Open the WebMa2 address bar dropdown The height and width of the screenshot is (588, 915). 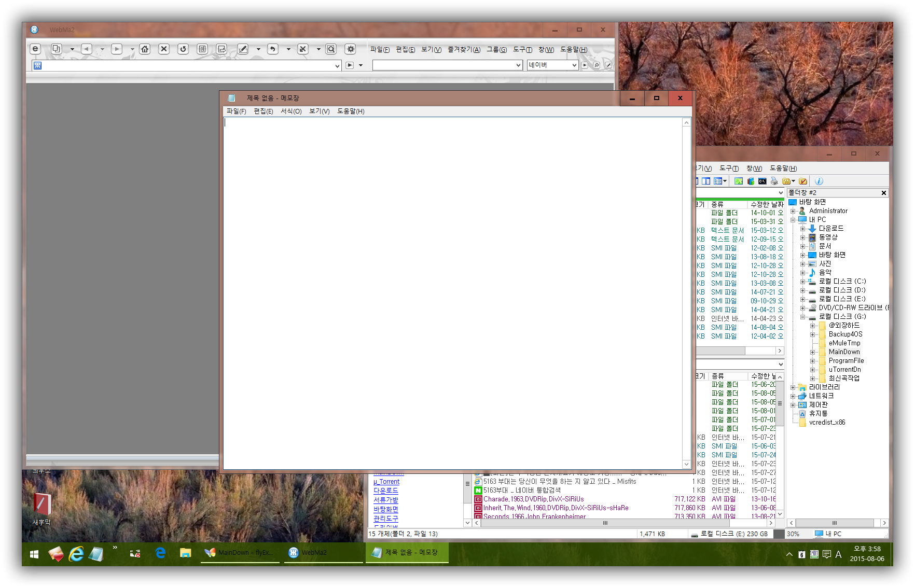point(337,66)
